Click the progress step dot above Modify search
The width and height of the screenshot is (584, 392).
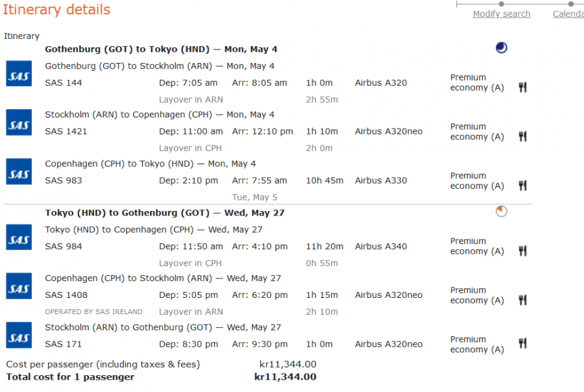pos(502,4)
